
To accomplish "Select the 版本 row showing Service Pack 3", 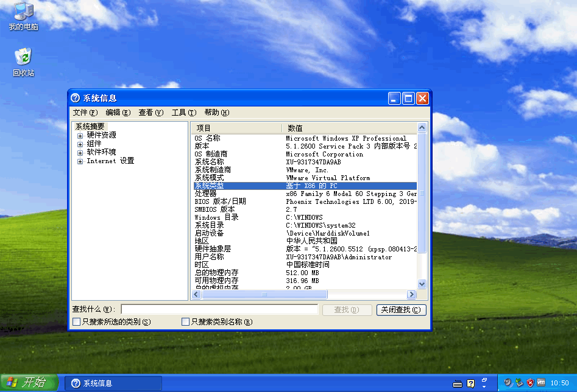I will point(305,146).
